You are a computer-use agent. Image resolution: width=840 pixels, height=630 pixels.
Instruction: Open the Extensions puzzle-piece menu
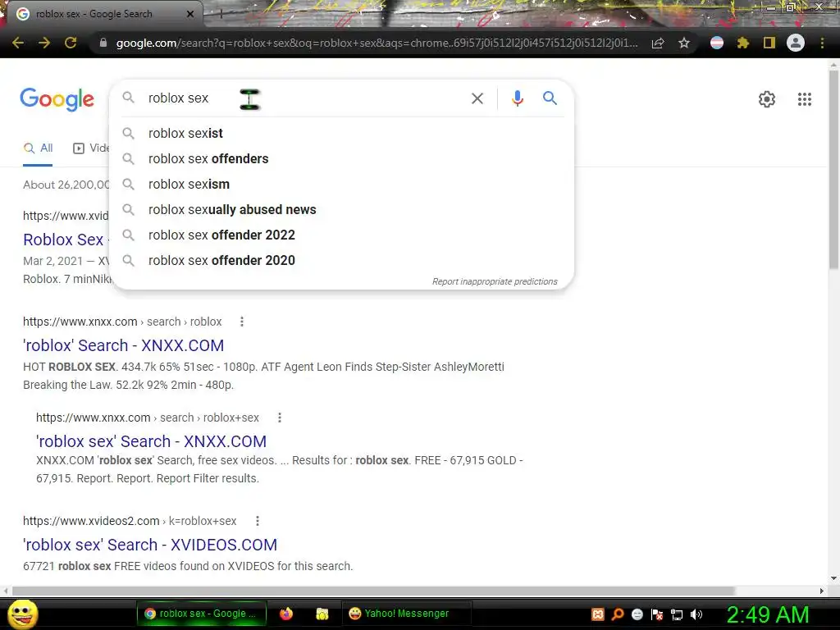pos(742,43)
